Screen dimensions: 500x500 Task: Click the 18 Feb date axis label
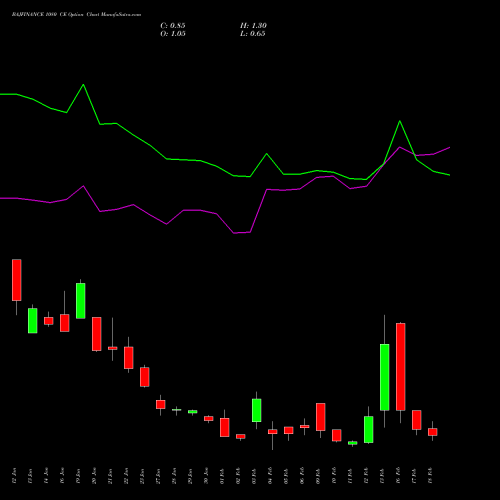430,476
